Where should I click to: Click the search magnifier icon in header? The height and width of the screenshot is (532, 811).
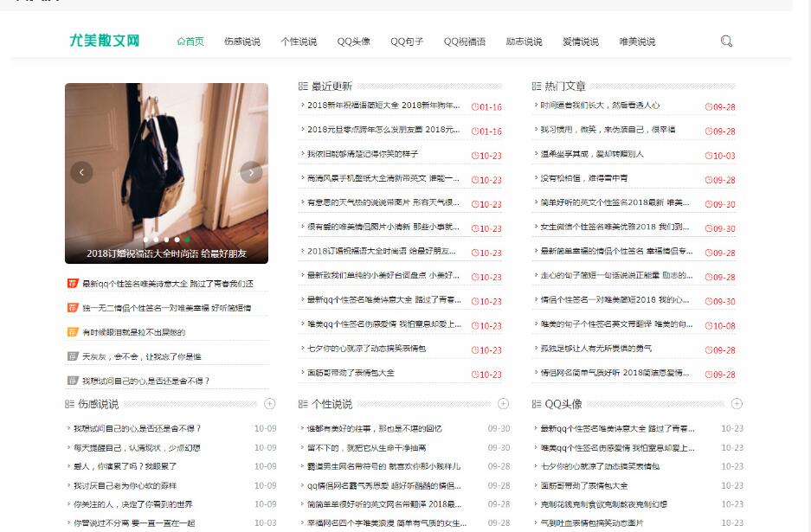(726, 42)
